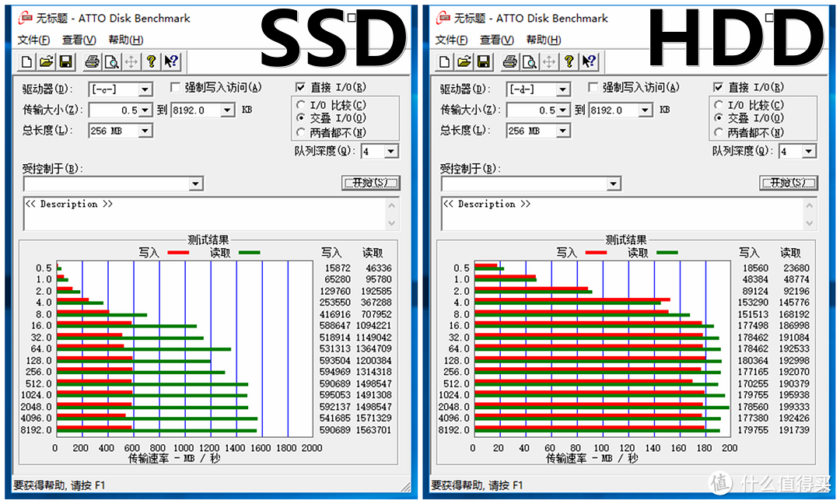Screen dimensions: 840x504
Task: Click the move arrows icon in HDD window
Action: click(x=549, y=61)
